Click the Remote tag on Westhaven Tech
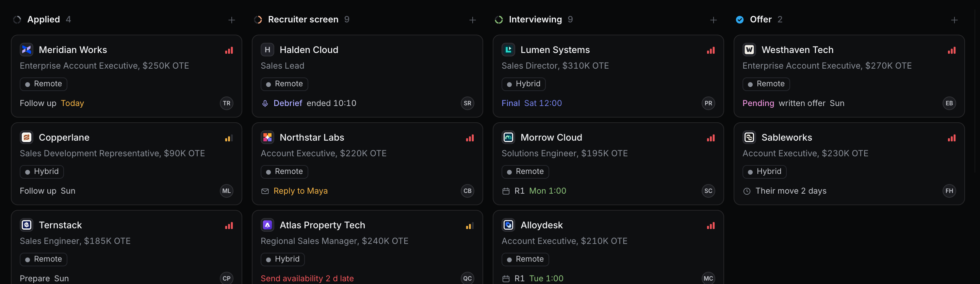The image size is (980, 284). click(x=766, y=84)
